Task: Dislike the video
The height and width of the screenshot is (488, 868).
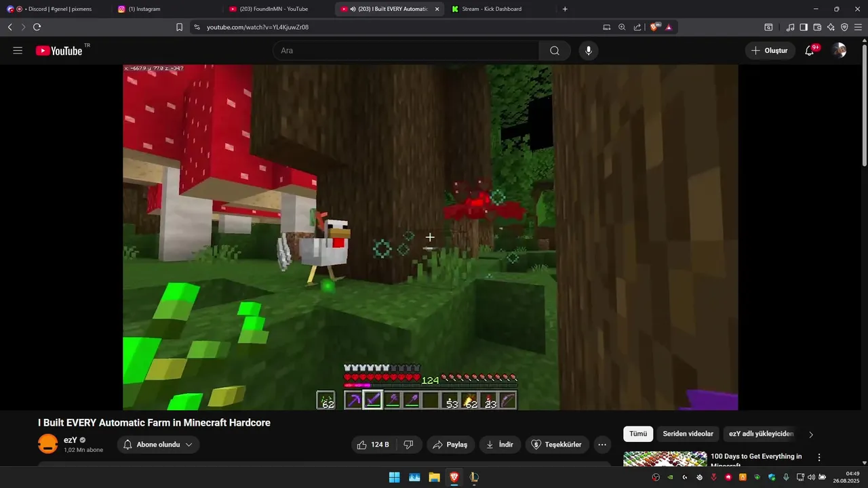Action: click(408, 445)
